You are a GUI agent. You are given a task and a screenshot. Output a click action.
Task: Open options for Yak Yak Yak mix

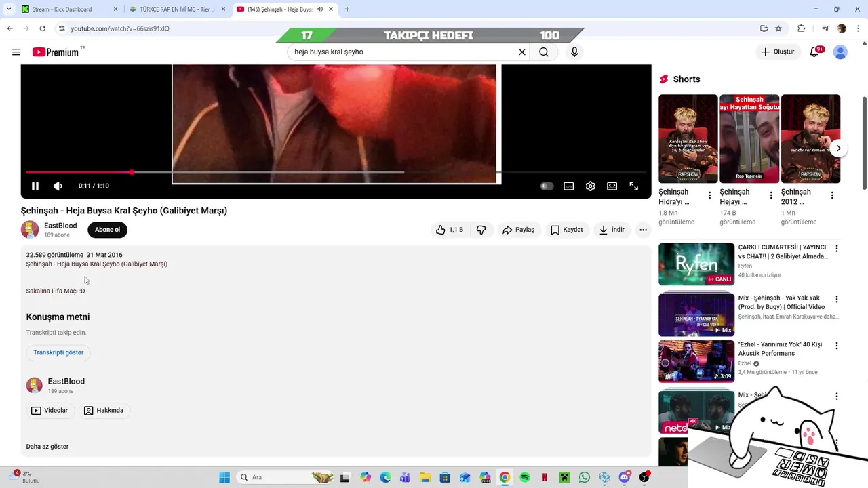[836, 299]
